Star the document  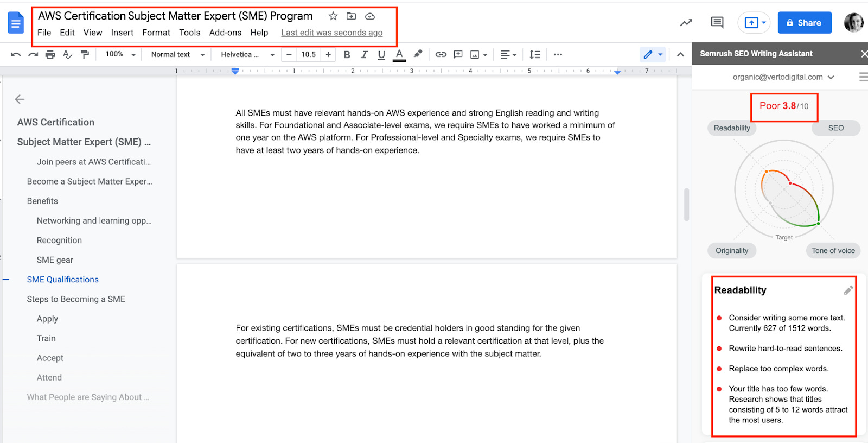333,16
